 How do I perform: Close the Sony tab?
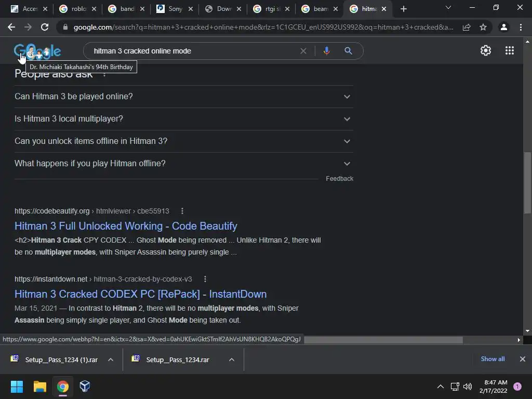tap(191, 9)
